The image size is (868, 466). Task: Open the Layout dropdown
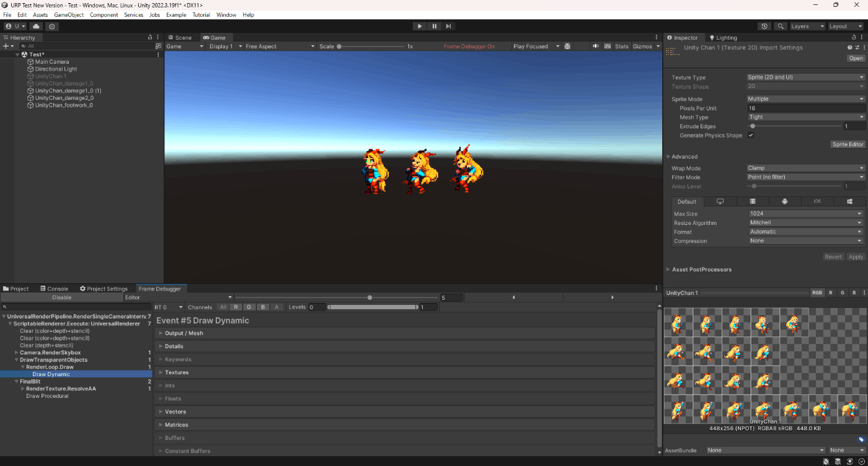click(846, 27)
